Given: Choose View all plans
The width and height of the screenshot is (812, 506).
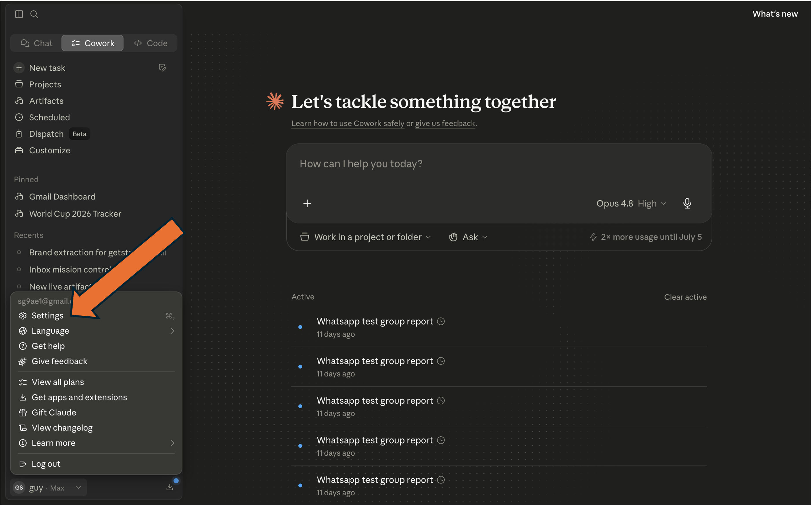Looking at the screenshot, I should pyautogui.click(x=96, y=382).
